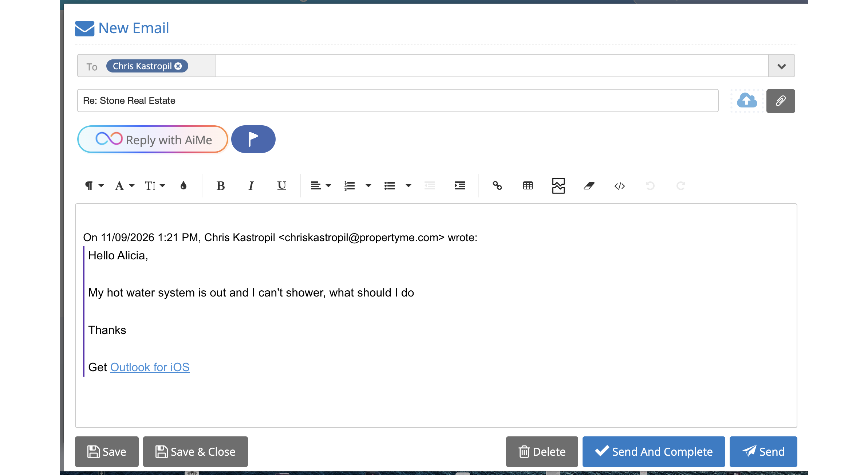868x475 pixels.
Task: Click the paperclip attachment button
Action: pos(781,101)
